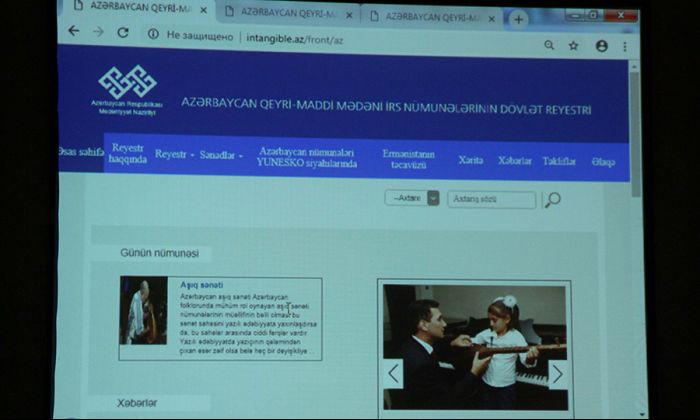Open the Xəbərlər menu item
700x420 pixels.
tap(515, 161)
